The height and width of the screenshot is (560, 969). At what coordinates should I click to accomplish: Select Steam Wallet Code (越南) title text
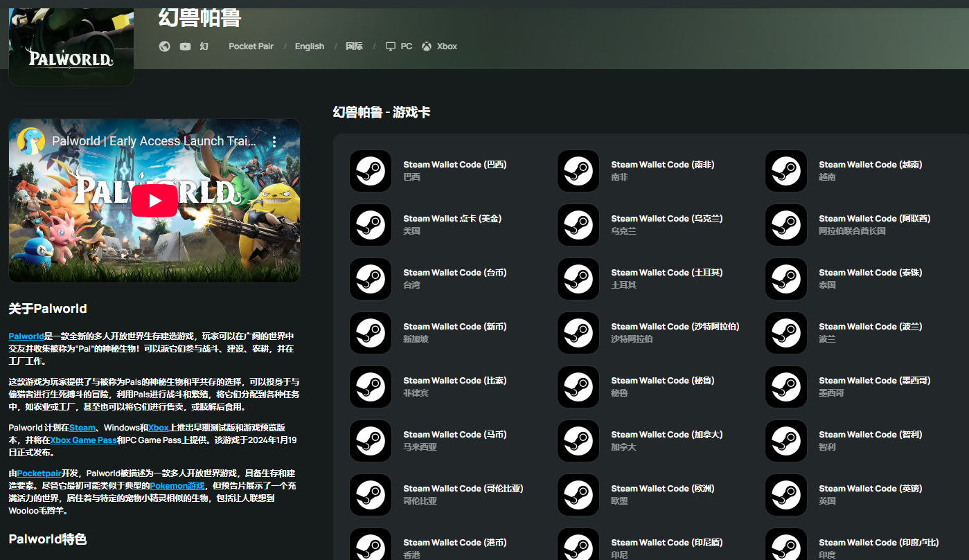(871, 165)
